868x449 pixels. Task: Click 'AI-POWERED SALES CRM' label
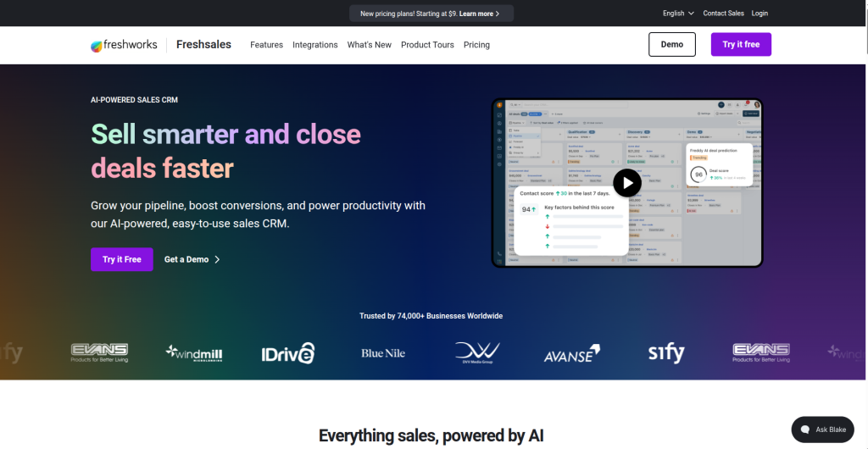click(x=135, y=100)
